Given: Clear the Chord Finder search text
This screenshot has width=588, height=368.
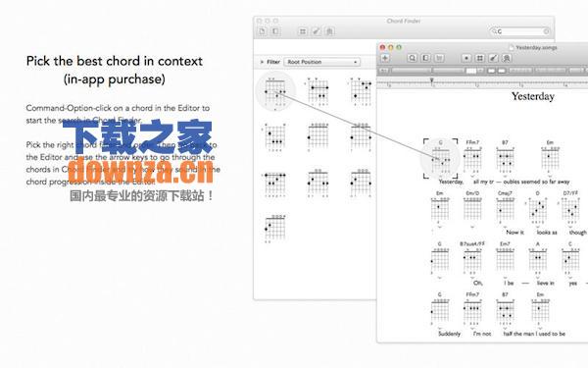Looking at the screenshot, I should 546,31.
